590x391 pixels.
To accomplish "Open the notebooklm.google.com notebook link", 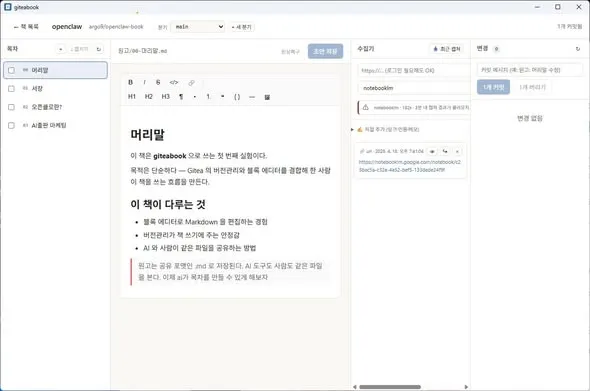I will (x=410, y=166).
